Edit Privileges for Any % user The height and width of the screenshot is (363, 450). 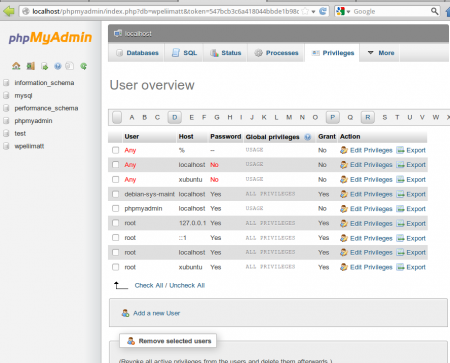[366, 150]
